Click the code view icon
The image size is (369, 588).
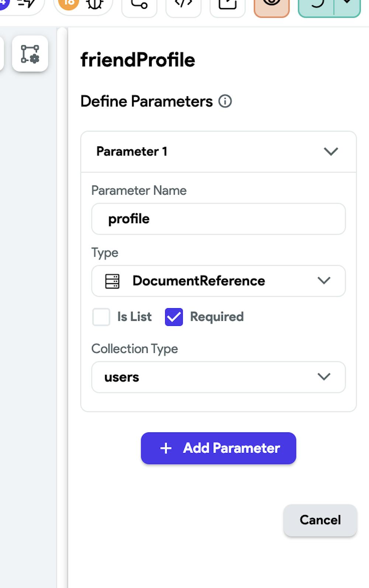pos(183,4)
